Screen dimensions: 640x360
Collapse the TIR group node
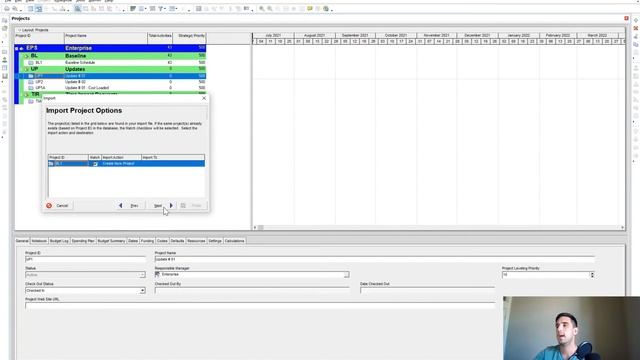click(x=27, y=95)
